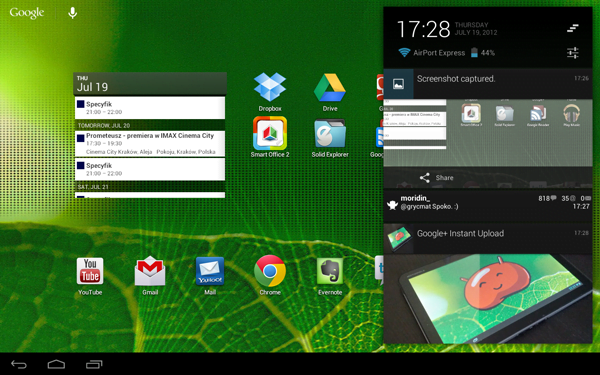Open moridin_ Twitter notification
Image resolution: width=600 pixels, height=375 pixels.
[488, 205]
